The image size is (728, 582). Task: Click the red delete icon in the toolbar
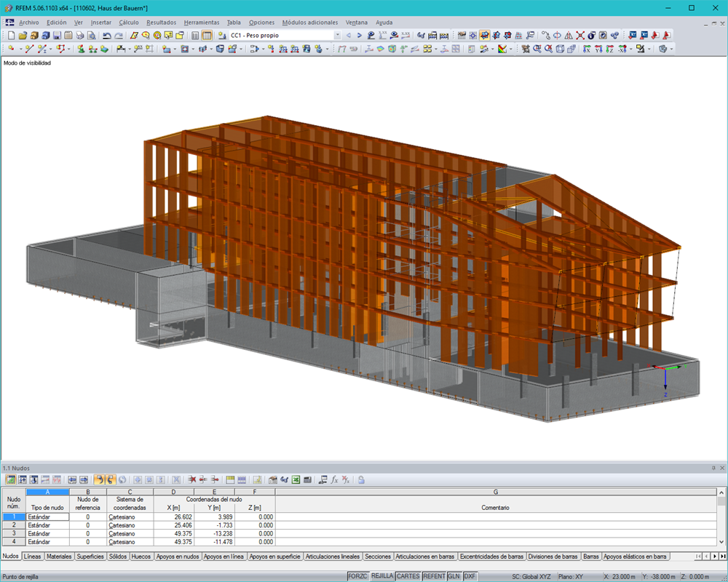193,479
